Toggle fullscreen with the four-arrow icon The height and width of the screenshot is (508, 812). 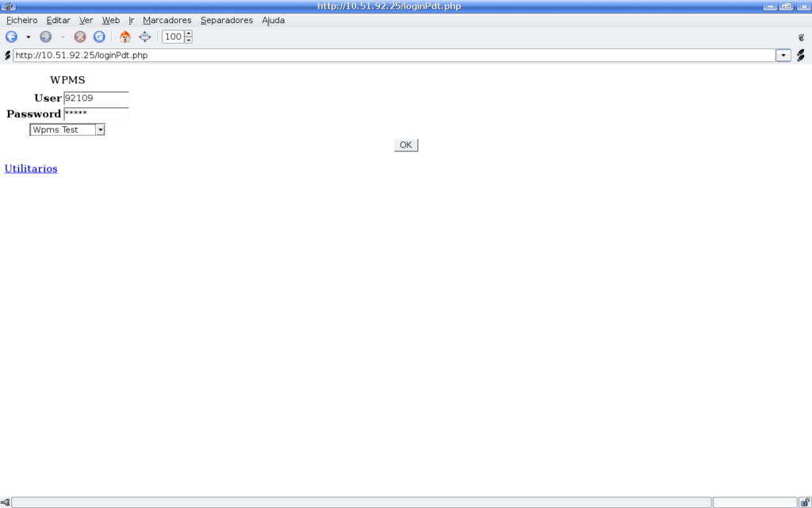[144, 37]
